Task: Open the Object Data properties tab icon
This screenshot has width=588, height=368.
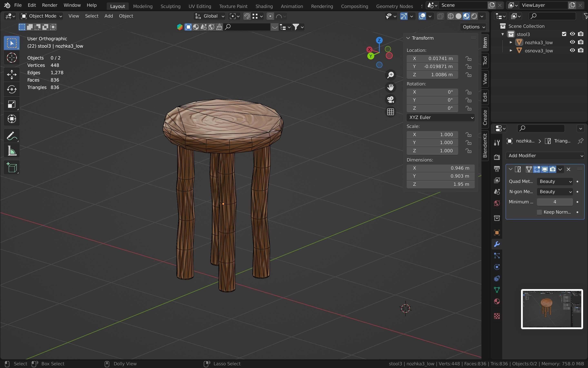Action: 497,290
